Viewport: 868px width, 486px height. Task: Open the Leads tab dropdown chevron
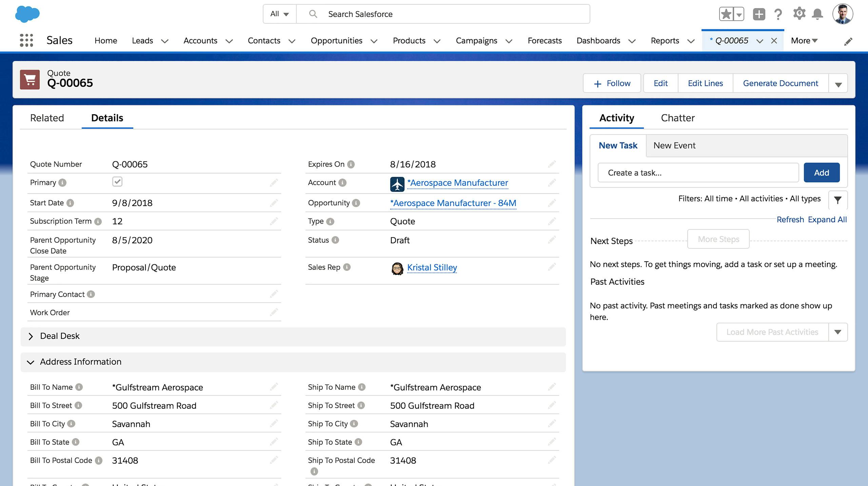165,41
